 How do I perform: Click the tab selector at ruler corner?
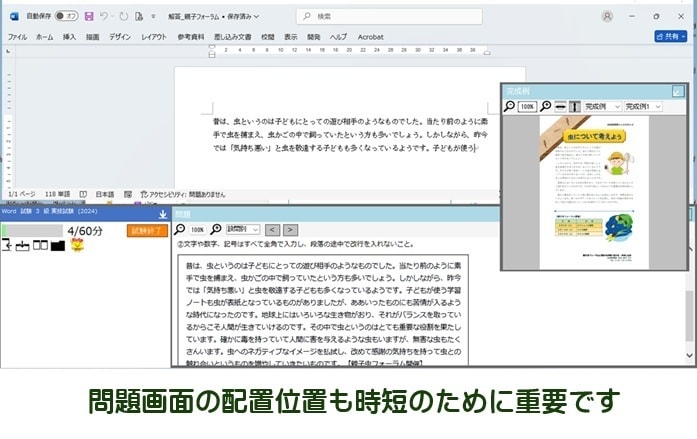click(x=8, y=52)
